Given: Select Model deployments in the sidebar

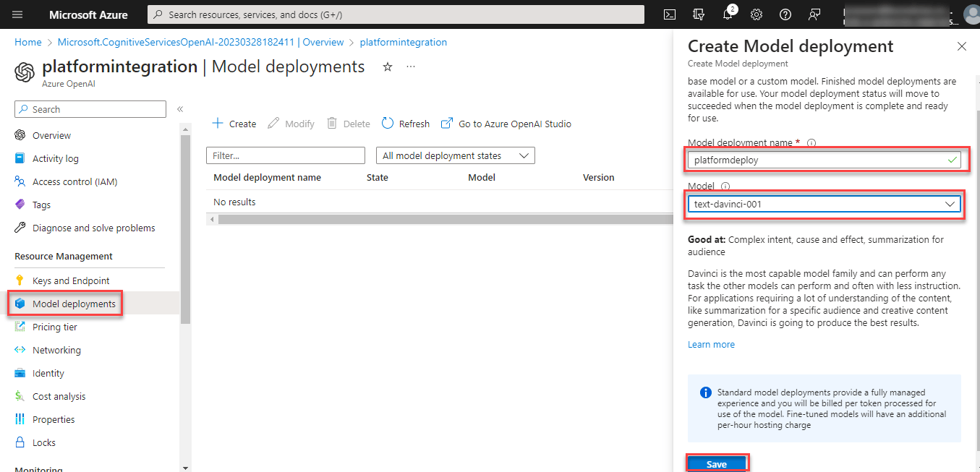Looking at the screenshot, I should [x=74, y=304].
